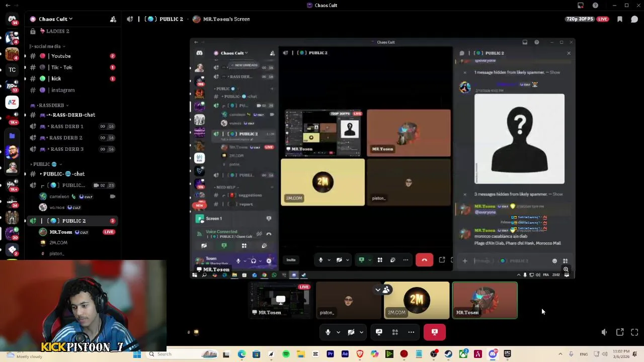This screenshot has width=644, height=362.
Task: Collapse participant tiles chevron
Action: (x=378, y=290)
